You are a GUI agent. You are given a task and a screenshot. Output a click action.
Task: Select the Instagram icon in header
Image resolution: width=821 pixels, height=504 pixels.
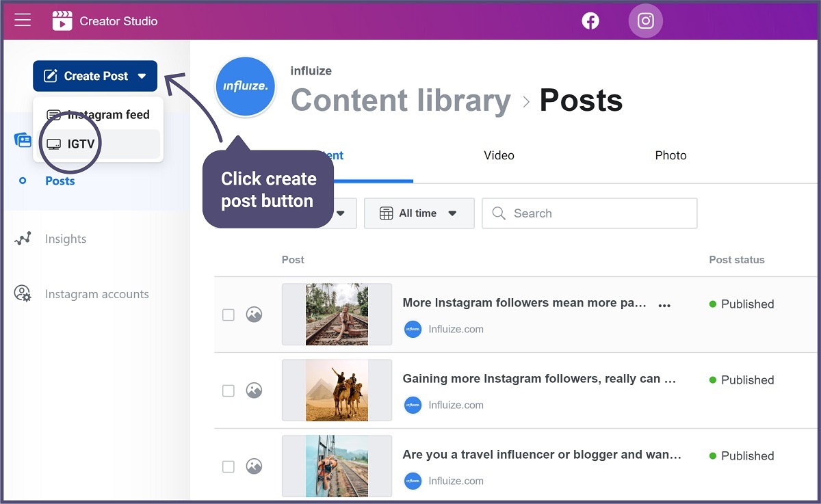[646, 21]
